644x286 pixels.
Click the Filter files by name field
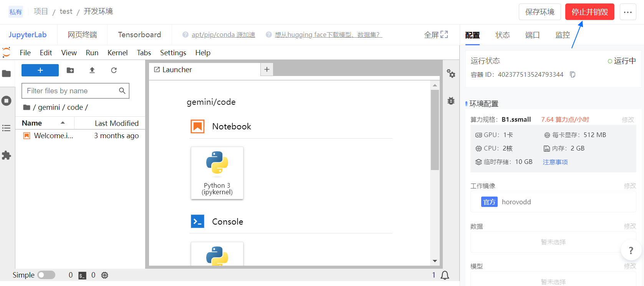tap(71, 91)
